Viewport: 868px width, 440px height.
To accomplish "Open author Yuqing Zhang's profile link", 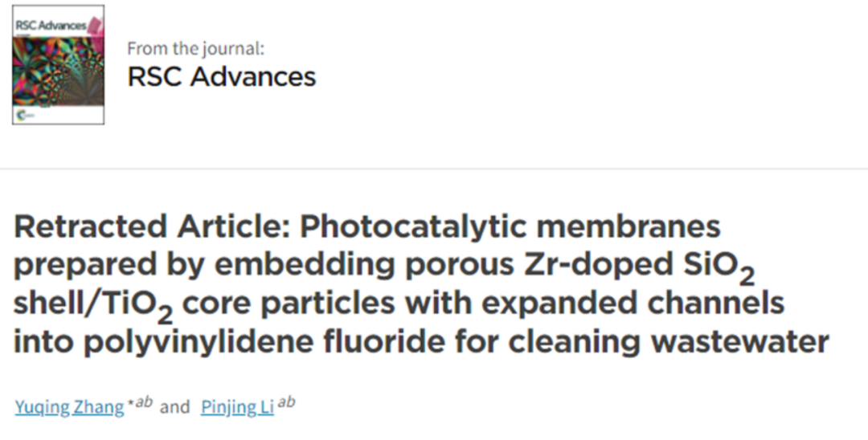I will click(69, 407).
